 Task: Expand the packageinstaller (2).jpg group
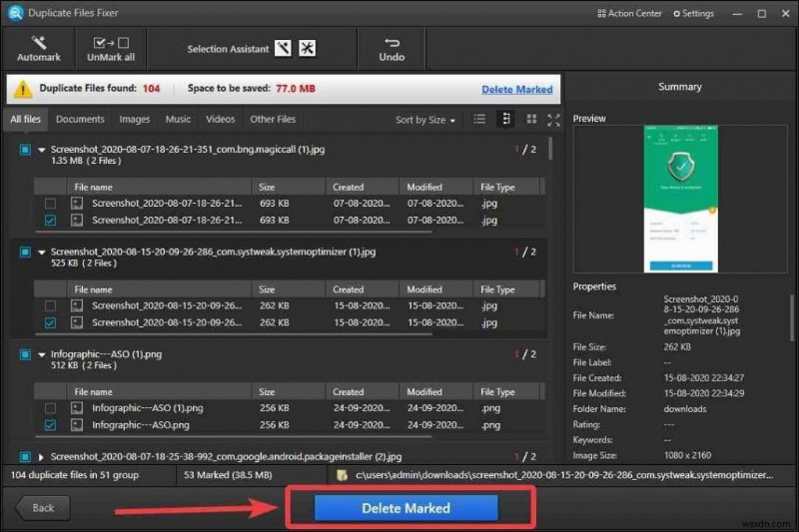click(x=41, y=457)
